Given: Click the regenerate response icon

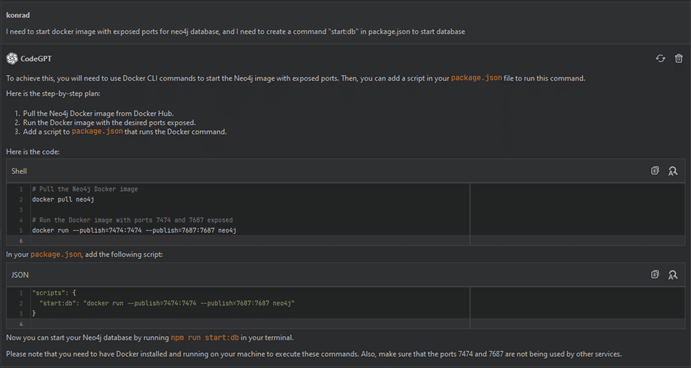Looking at the screenshot, I should point(660,58).
